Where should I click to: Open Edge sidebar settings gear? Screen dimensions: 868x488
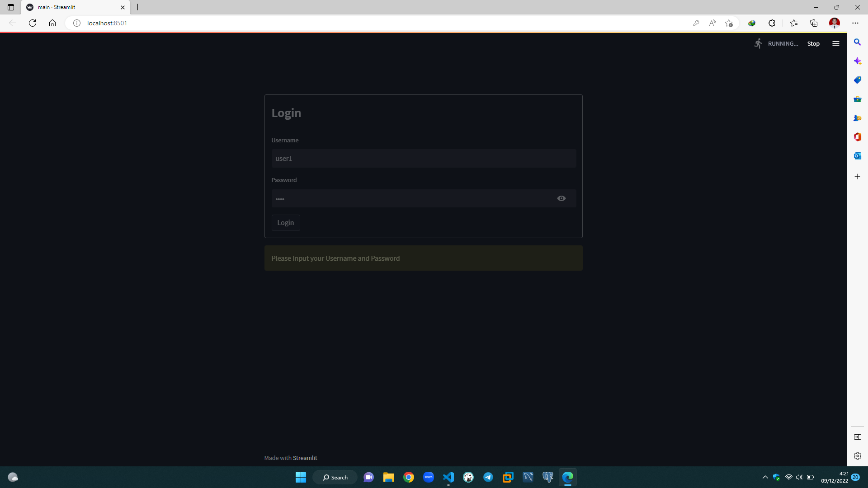pyautogui.click(x=857, y=456)
